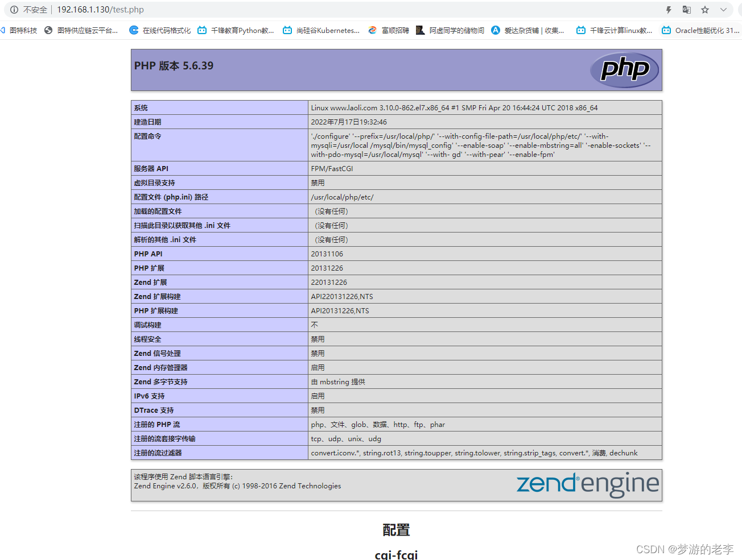Click the 加载的配置文件 label

pyautogui.click(x=158, y=211)
